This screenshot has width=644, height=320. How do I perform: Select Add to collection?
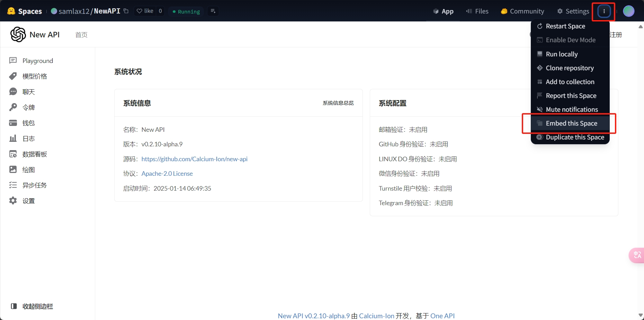point(570,82)
